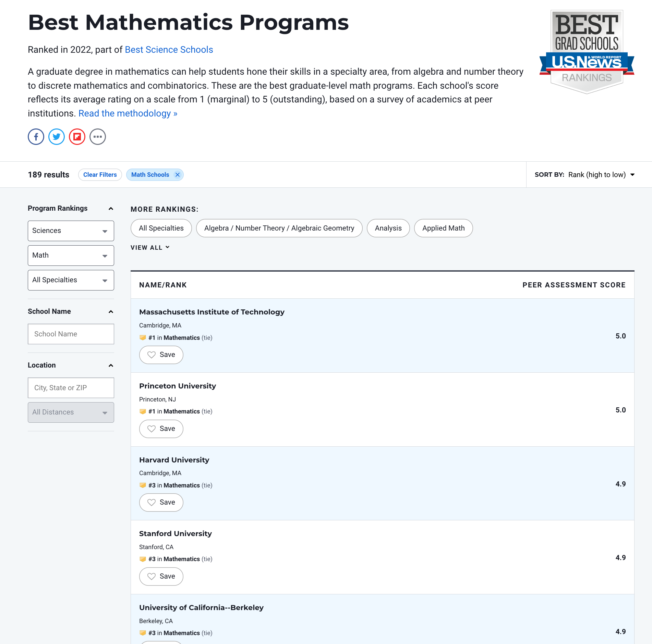
Task: Select the Analysis specialty ranking
Action: coord(388,228)
